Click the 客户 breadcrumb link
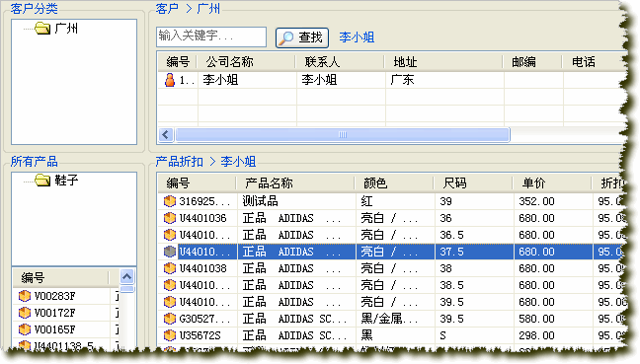Image resolution: width=640 pixels, height=364 pixels. coord(167,9)
